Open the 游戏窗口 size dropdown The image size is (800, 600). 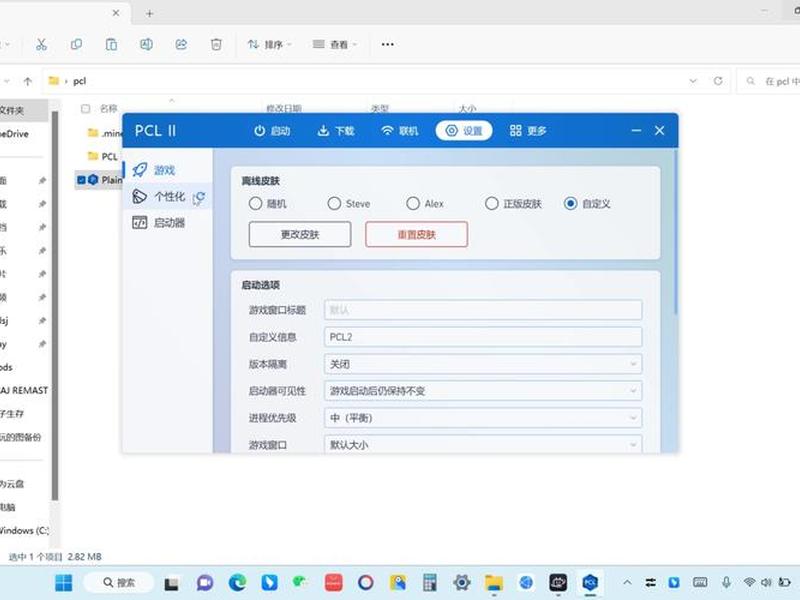[483, 444]
